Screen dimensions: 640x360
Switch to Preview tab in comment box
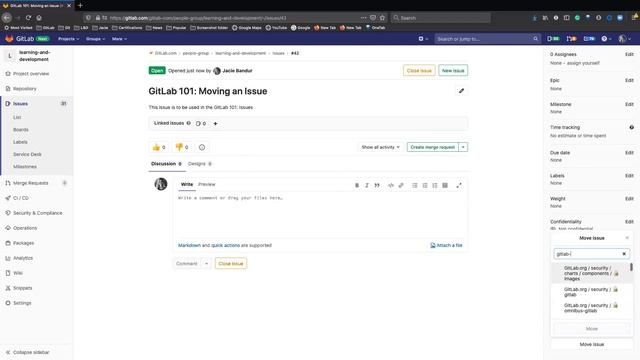click(x=207, y=184)
